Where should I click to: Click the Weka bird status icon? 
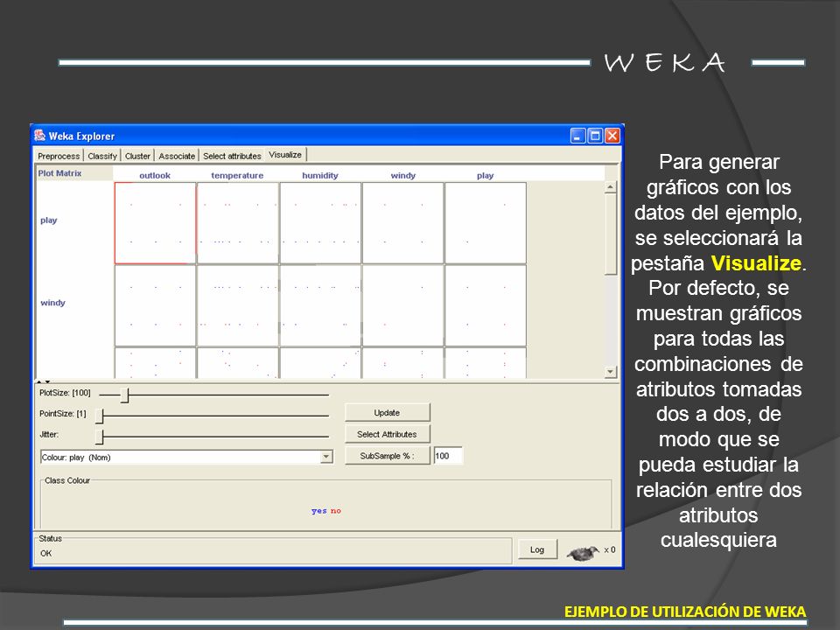tap(583, 552)
